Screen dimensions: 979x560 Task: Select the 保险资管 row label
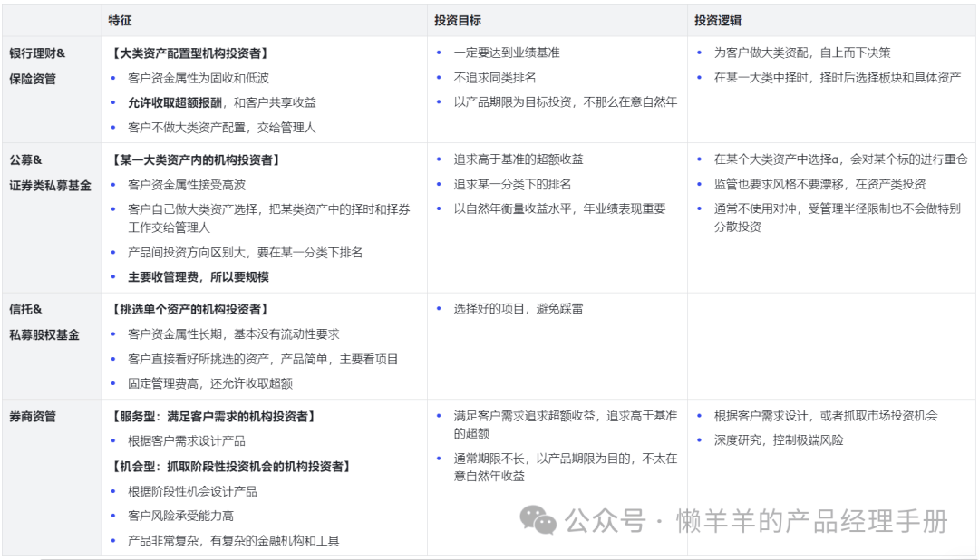click(x=33, y=79)
